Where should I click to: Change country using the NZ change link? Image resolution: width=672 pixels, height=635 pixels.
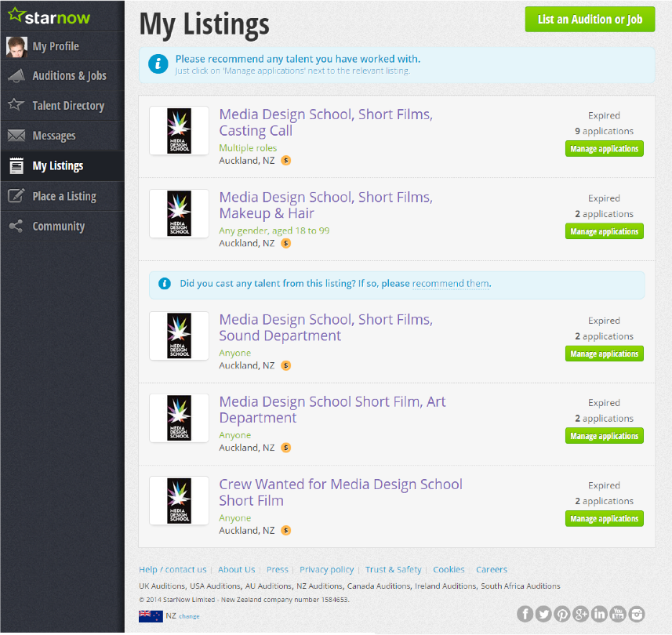189,616
